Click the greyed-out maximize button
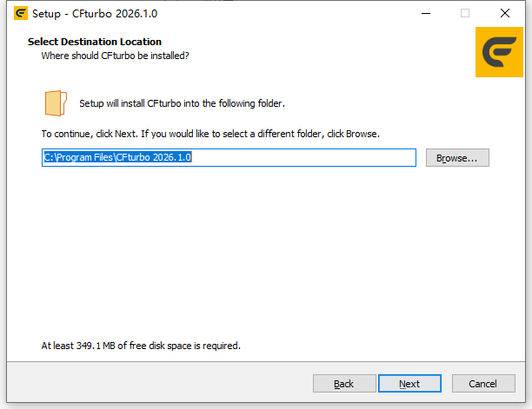Image resolution: width=532 pixels, height=409 pixels. point(465,13)
